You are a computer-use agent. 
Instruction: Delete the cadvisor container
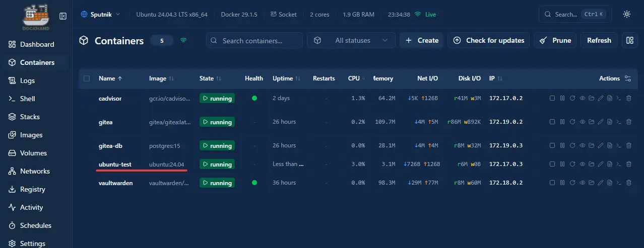(x=629, y=98)
